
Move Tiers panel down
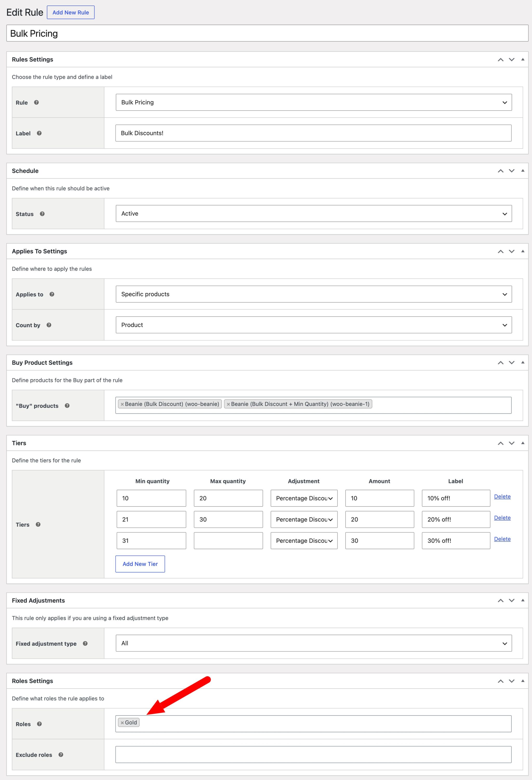pyautogui.click(x=511, y=443)
